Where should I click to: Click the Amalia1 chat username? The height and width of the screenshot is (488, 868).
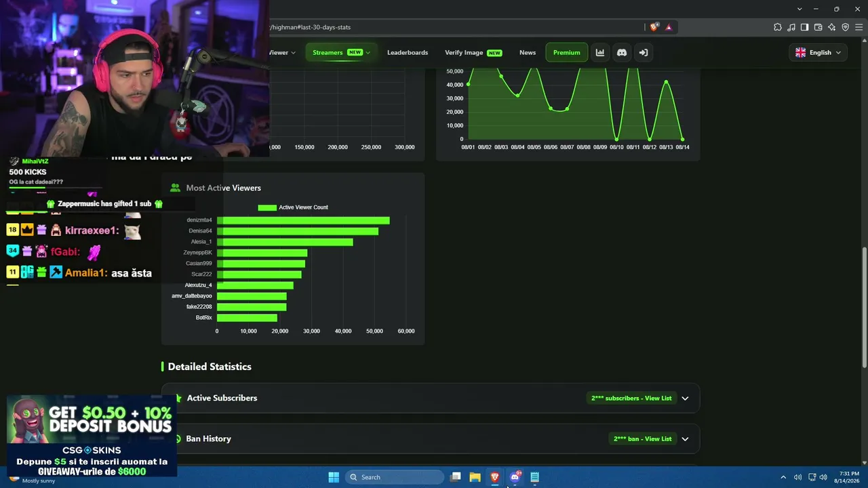87,272
